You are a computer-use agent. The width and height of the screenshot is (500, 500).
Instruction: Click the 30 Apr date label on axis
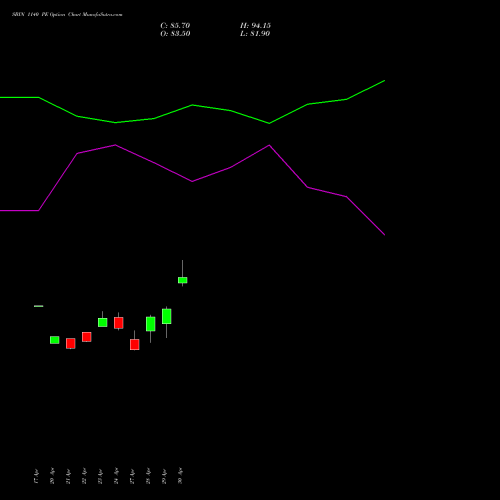tap(180, 476)
